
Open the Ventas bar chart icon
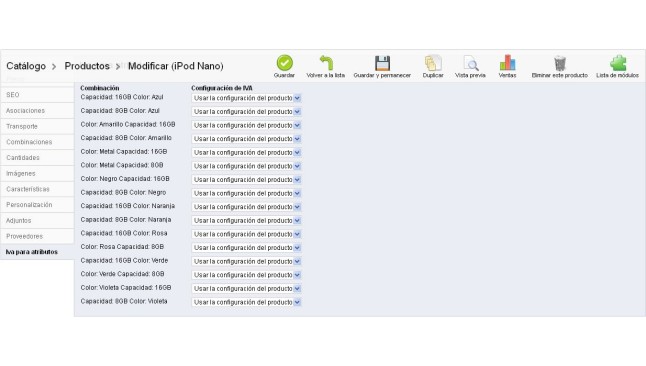(x=507, y=63)
